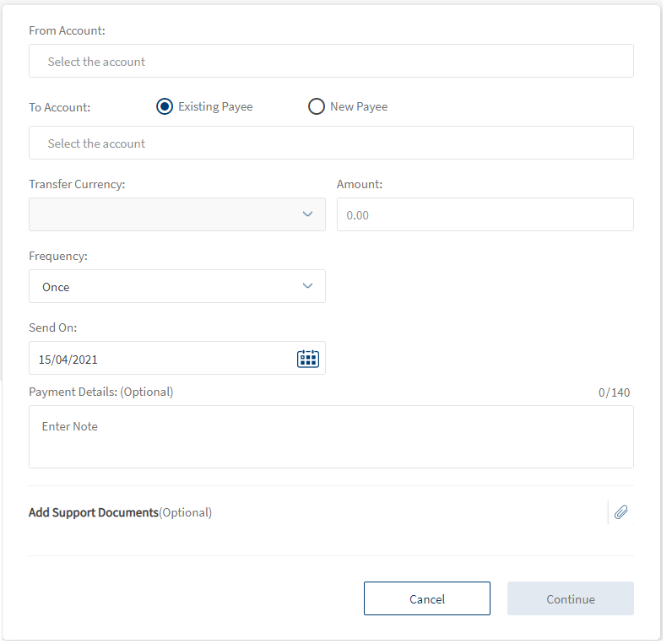Click the Send On field label
Viewport: 672px width, 644px height.
[x=52, y=327]
